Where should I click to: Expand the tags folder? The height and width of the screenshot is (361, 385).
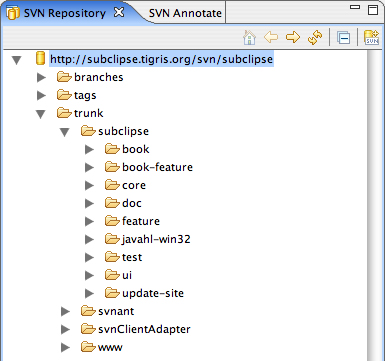click(41, 95)
